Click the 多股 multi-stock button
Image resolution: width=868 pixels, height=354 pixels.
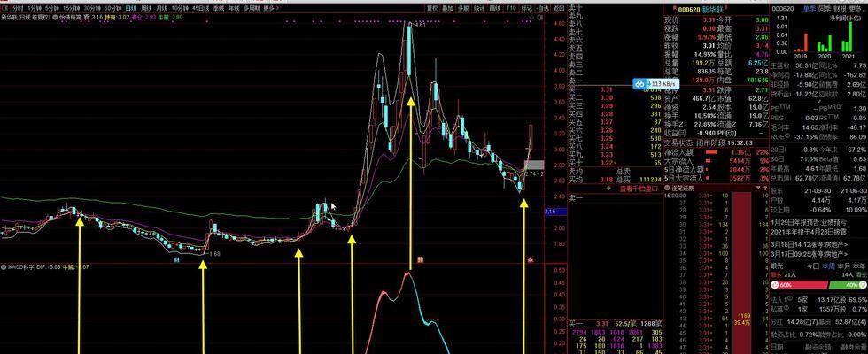tap(463, 8)
